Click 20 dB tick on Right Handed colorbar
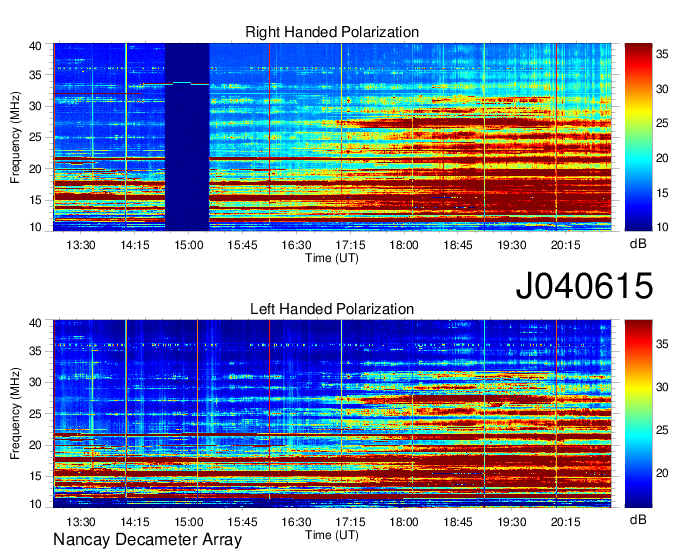 [x=662, y=158]
